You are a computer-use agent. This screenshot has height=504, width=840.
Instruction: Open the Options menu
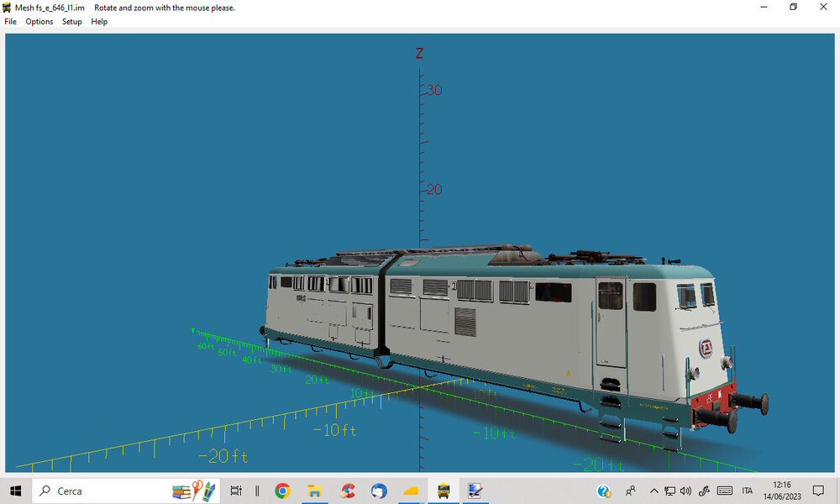[39, 22]
